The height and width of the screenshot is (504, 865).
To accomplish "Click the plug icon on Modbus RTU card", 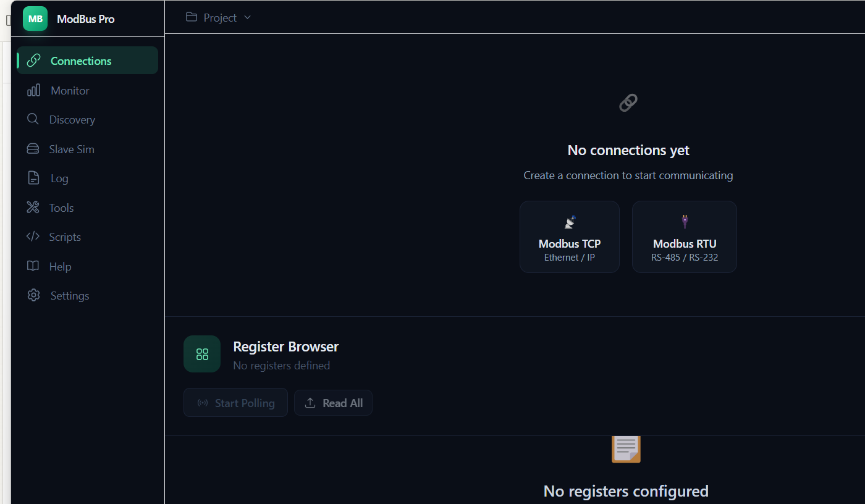I will click(685, 222).
